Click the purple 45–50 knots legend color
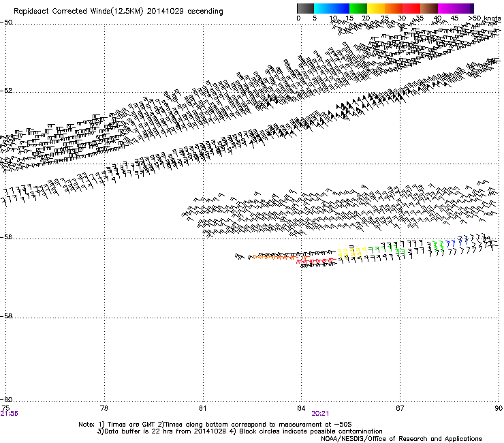Image resolution: width=504 pixels, height=443 pixels. point(464,8)
